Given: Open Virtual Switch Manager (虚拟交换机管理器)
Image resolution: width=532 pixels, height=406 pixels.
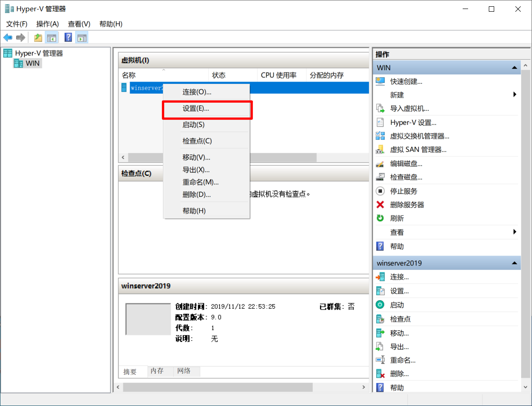Looking at the screenshot, I should 419,136.
